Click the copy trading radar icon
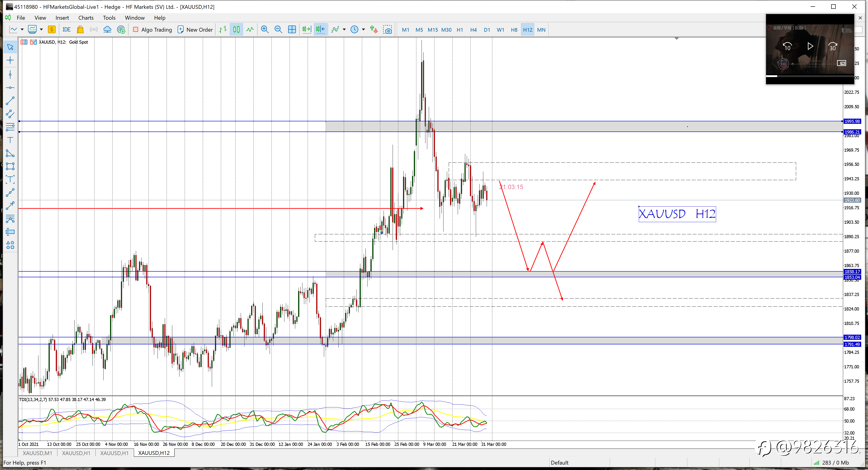 121,30
